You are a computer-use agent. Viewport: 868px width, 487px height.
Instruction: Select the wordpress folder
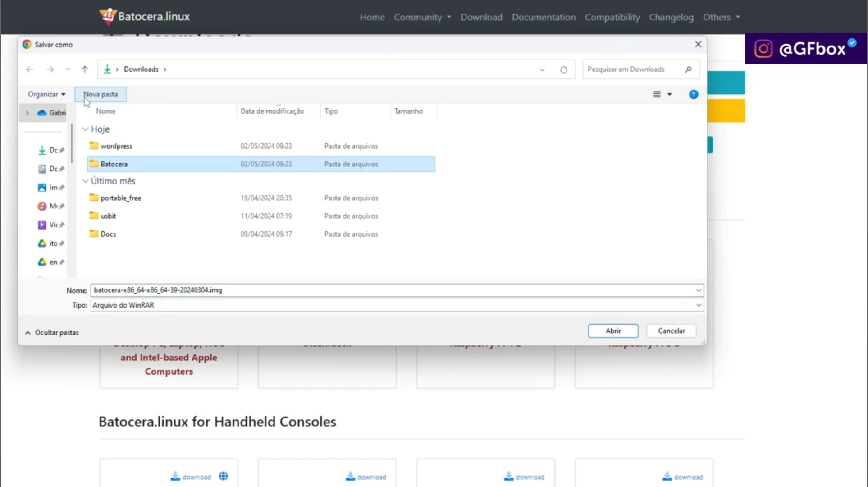pyautogui.click(x=116, y=146)
